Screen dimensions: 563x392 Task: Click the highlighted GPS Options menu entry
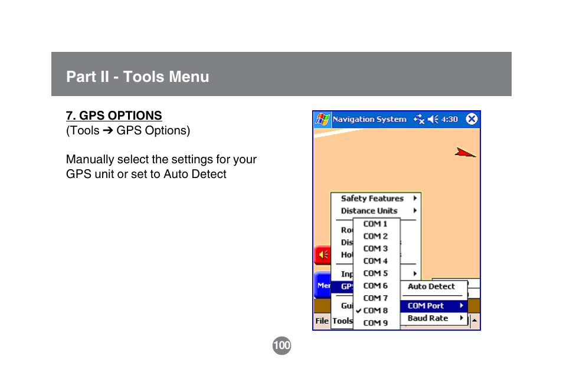click(x=342, y=286)
